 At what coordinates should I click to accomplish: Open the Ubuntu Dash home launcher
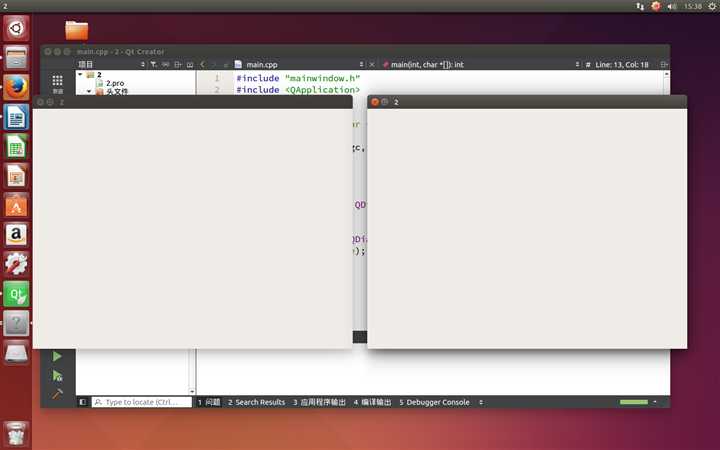point(16,28)
